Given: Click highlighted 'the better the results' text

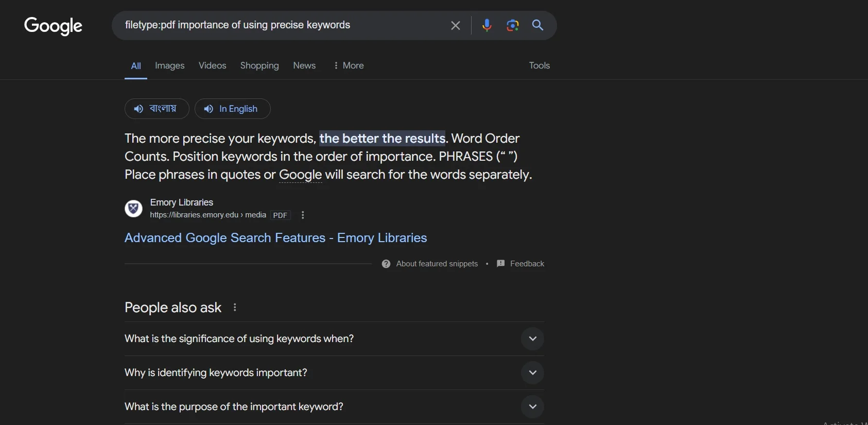Looking at the screenshot, I should coord(383,139).
